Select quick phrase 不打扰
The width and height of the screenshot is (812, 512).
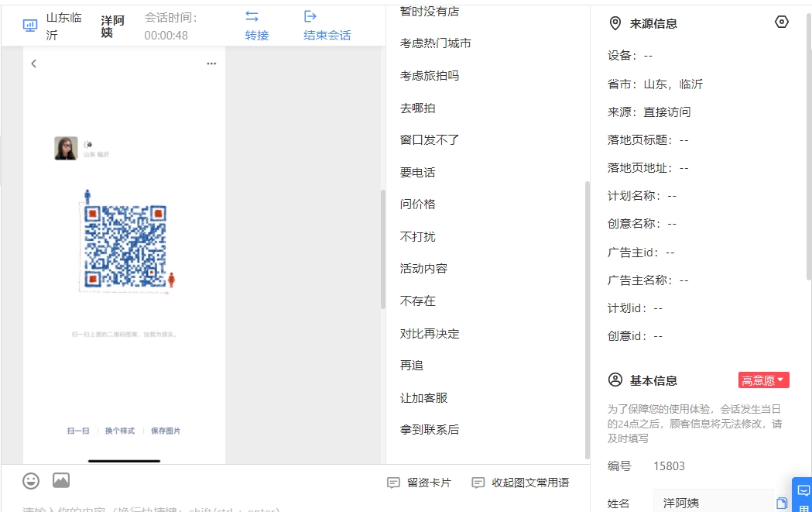pyautogui.click(x=417, y=237)
